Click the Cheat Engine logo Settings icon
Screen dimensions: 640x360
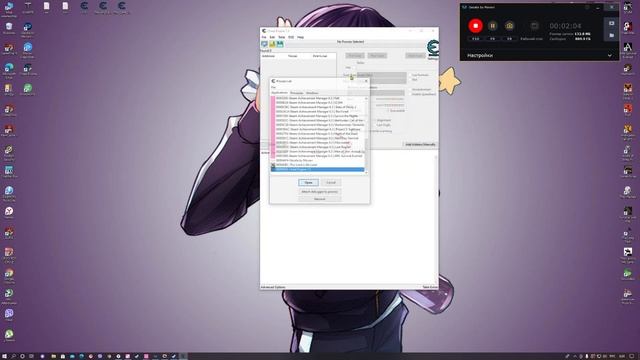point(433,49)
